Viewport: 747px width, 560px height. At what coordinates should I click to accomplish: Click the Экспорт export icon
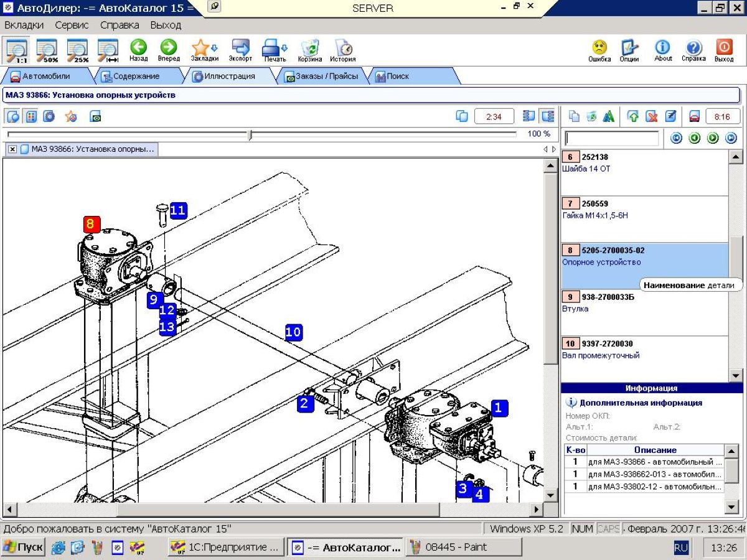click(x=240, y=50)
